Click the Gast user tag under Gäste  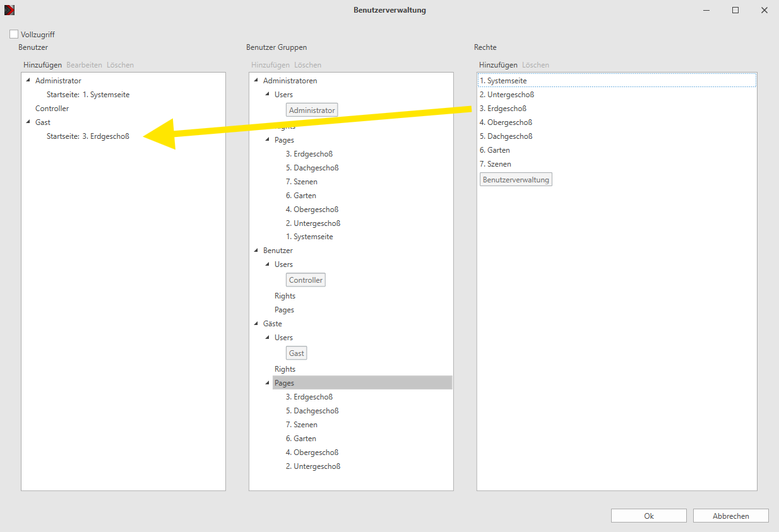pos(297,353)
